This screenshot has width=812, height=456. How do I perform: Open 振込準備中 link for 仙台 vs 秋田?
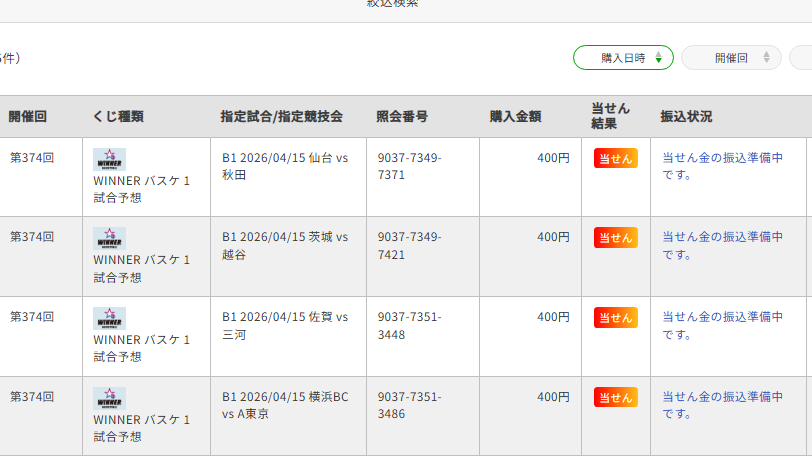coord(722,166)
